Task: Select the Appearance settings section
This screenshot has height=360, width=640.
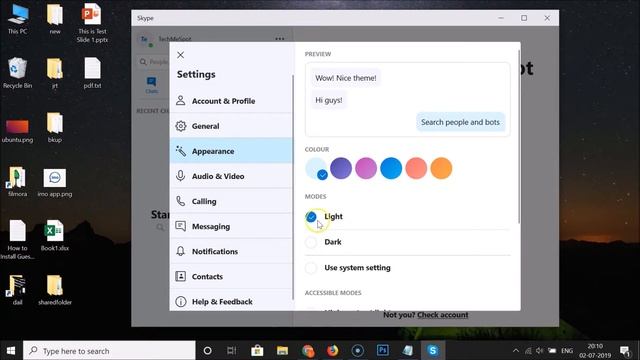Action: (x=231, y=151)
